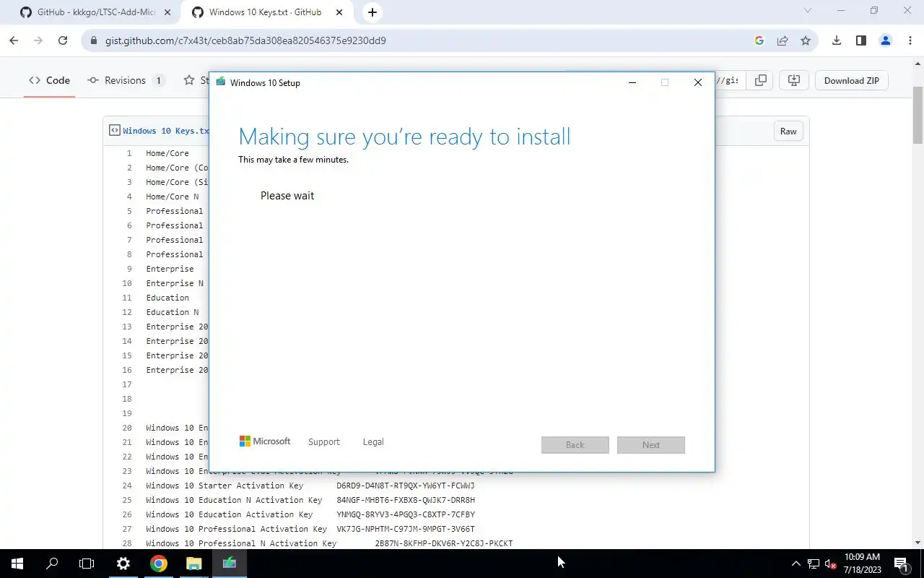Open the Chrome tab search chevron
This screenshot has width=924, height=578.
[x=808, y=11]
